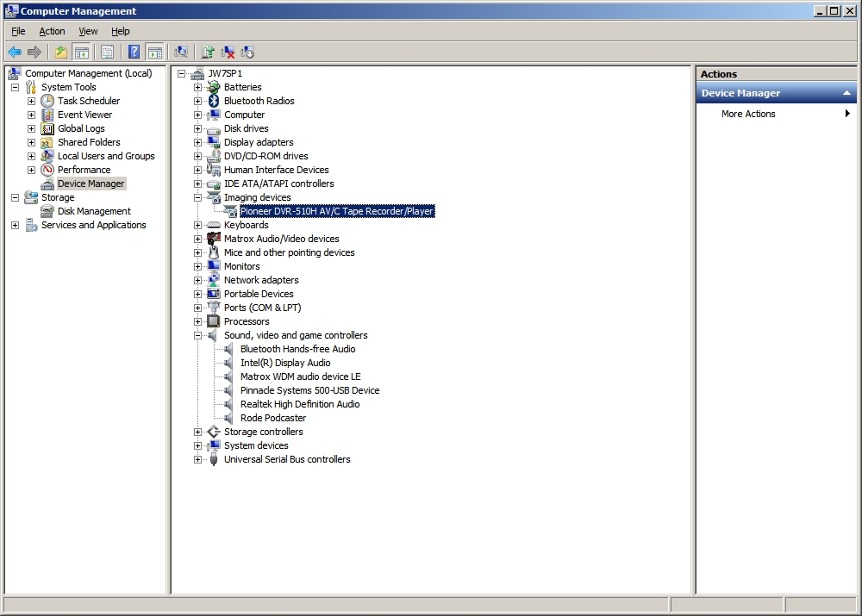This screenshot has width=862, height=616.
Task: Collapse the Imaging devices category
Action: [x=198, y=197]
